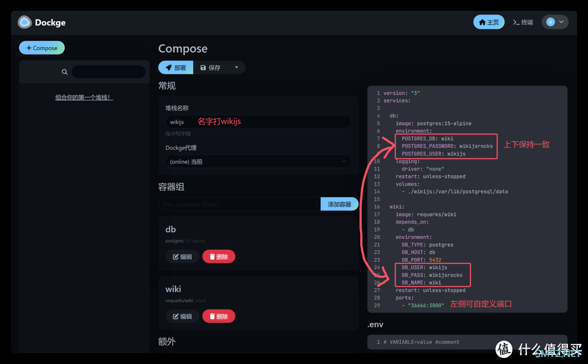Screen dimensions: 588x364
Task: Edit the db container
Action: coord(182,256)
